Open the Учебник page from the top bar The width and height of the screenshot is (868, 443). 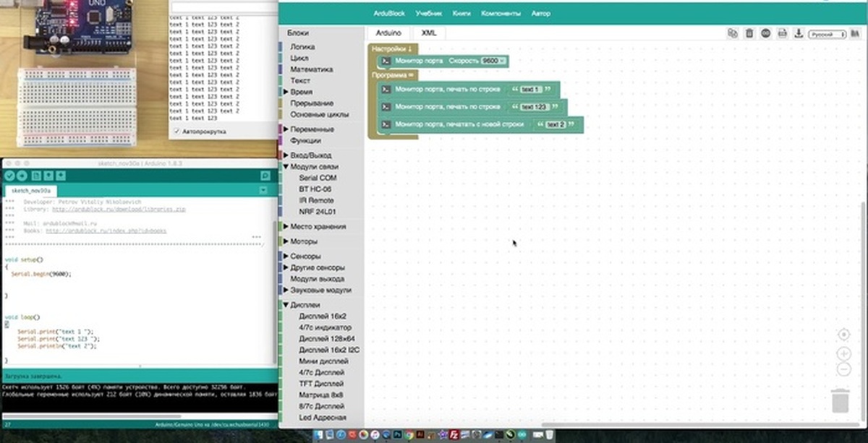(432, 13)
